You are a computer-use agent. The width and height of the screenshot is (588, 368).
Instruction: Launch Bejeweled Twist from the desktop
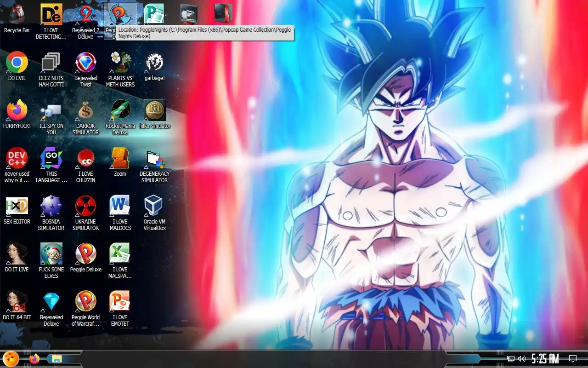(x=86, y=62)
